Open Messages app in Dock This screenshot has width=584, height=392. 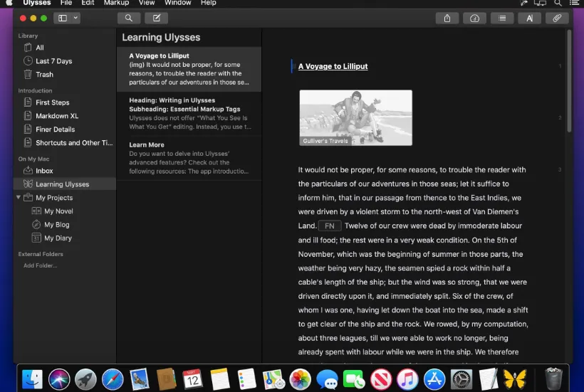point(327,379)
